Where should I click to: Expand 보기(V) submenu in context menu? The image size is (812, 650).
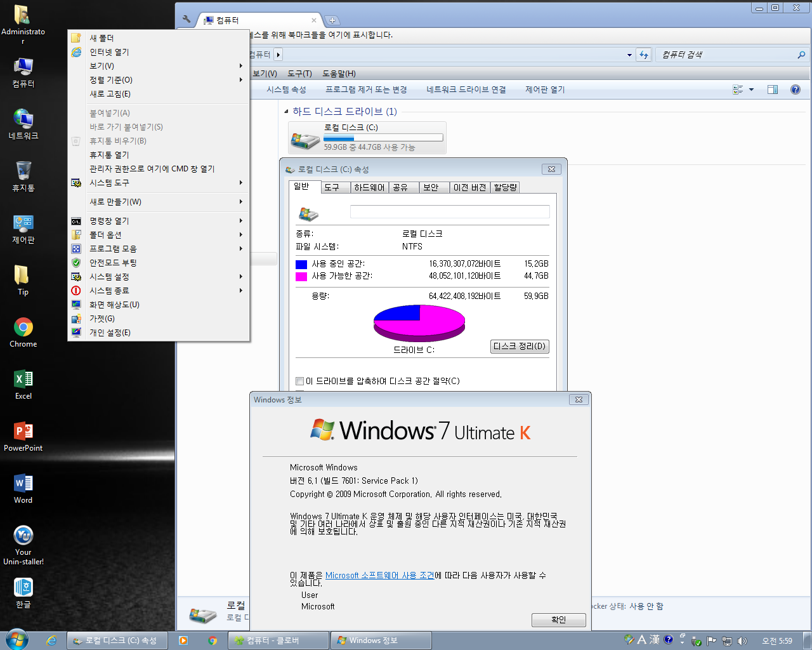(240, 66)
